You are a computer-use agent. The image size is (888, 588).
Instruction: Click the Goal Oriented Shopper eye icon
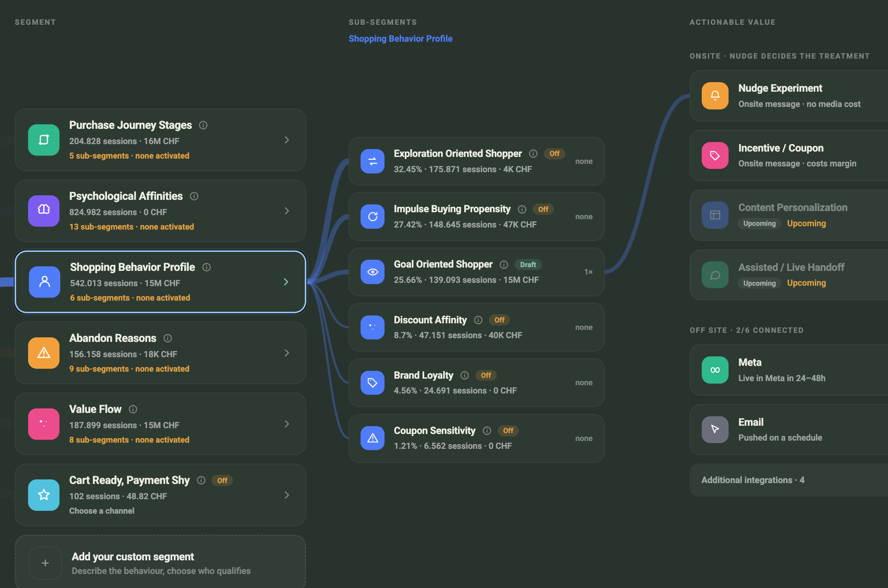pos(373,272)
